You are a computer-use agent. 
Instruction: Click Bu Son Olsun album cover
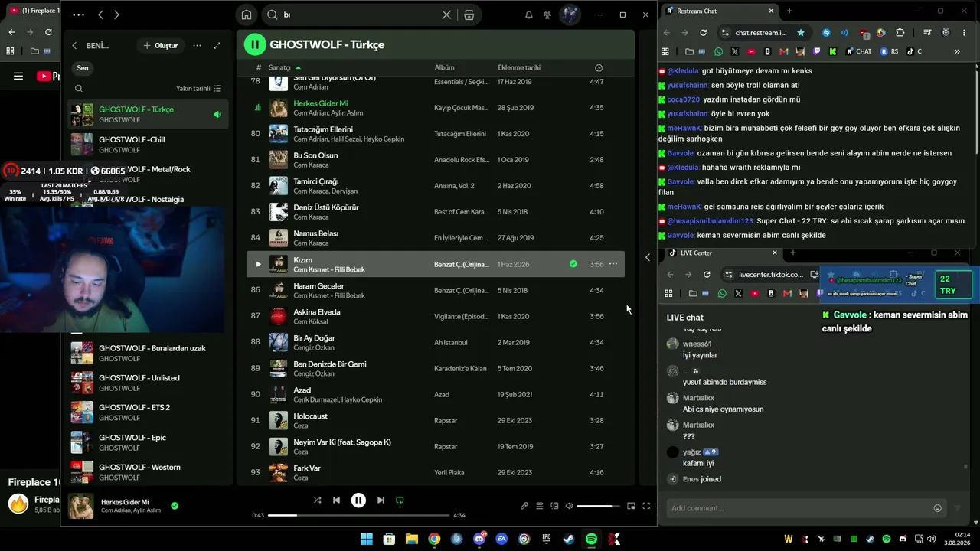pos(279,160)
